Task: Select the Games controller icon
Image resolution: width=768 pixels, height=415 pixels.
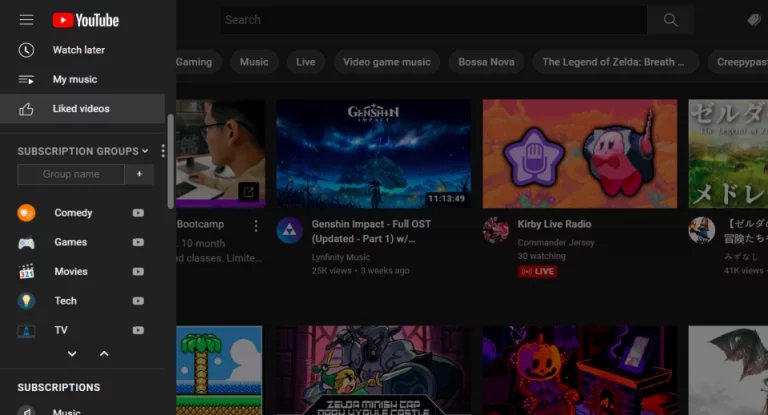Action: pyautogui.click(x=26, y=242)
